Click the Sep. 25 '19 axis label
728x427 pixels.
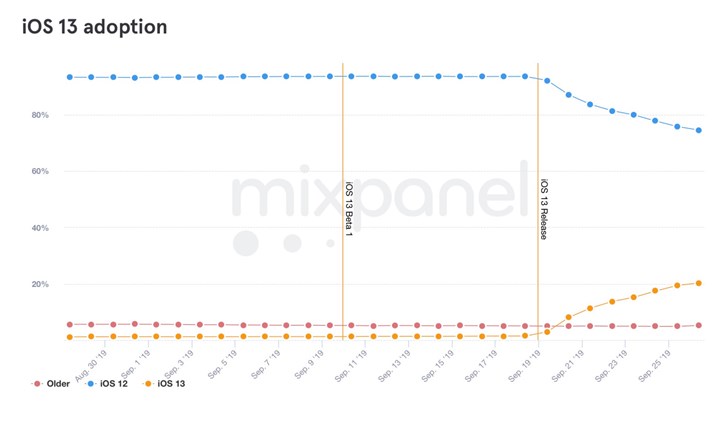[x=661, y=363]
